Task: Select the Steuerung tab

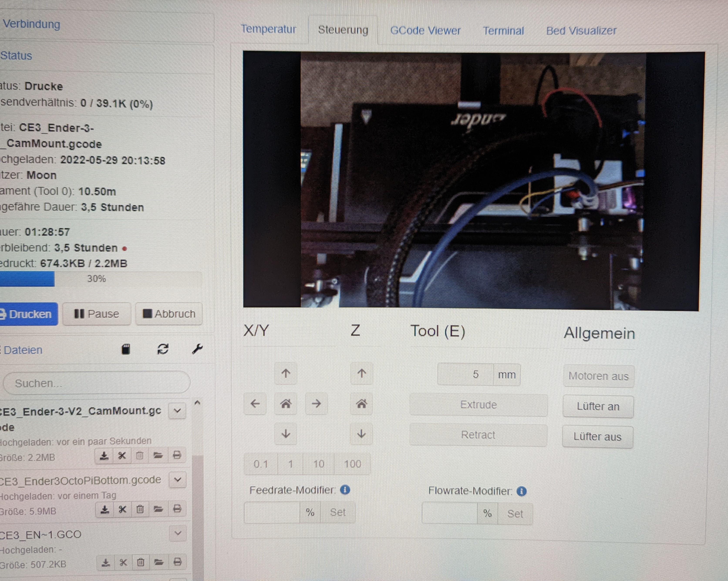Action: (343, 30)
